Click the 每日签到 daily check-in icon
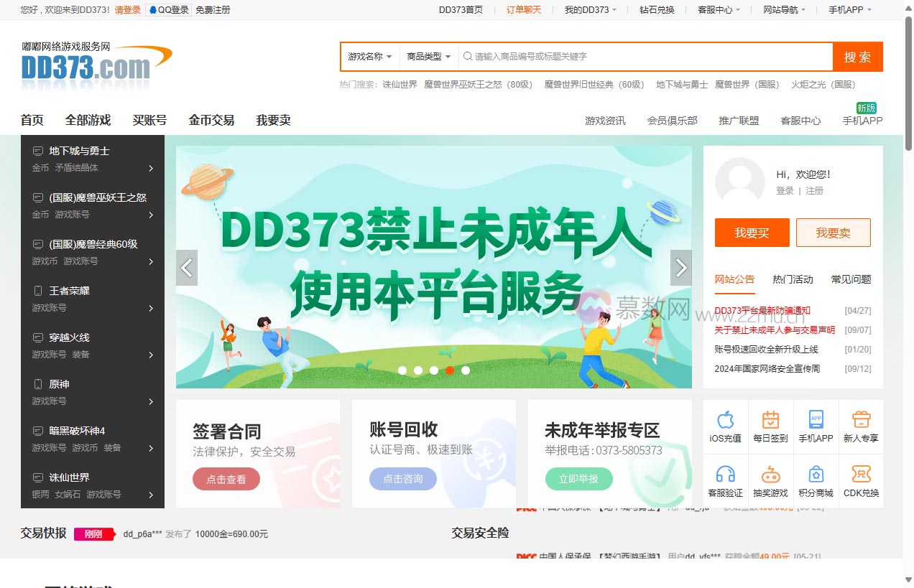This screenshot has width=914, height=588. pyautogui.click(x=770, y=425)
